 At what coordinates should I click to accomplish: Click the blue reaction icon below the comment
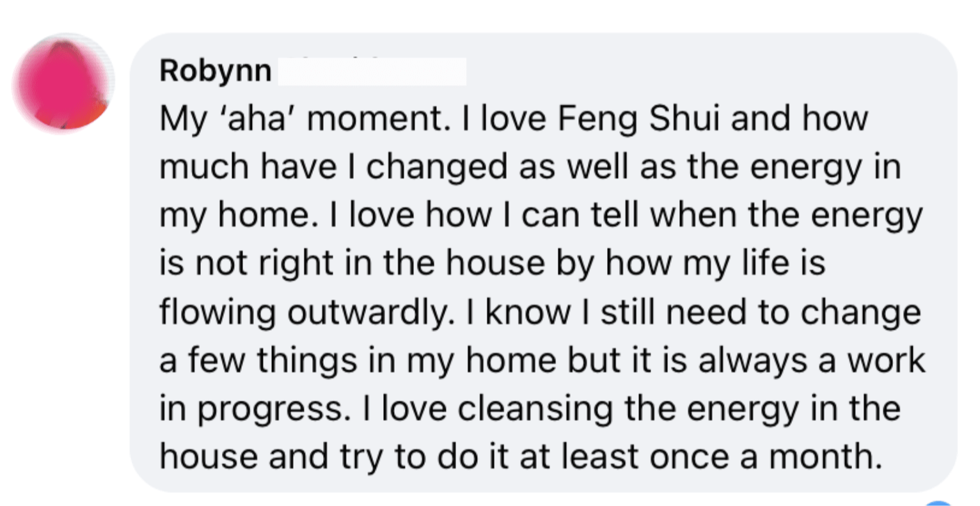pyautogui.click(x=940, y=502)
